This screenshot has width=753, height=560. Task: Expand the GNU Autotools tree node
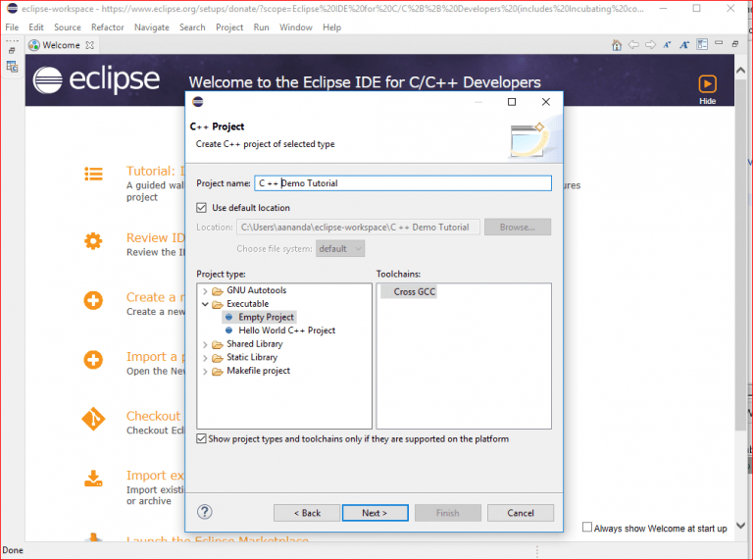(205, 291)
